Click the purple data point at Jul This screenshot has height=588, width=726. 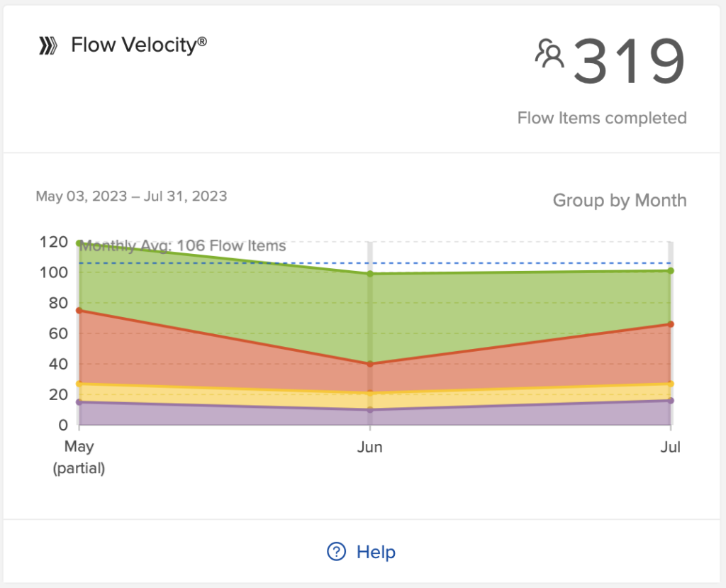click(x=670, y=401)
